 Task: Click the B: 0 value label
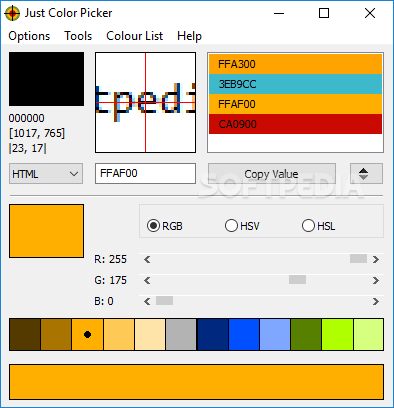(x=104, y=301)
